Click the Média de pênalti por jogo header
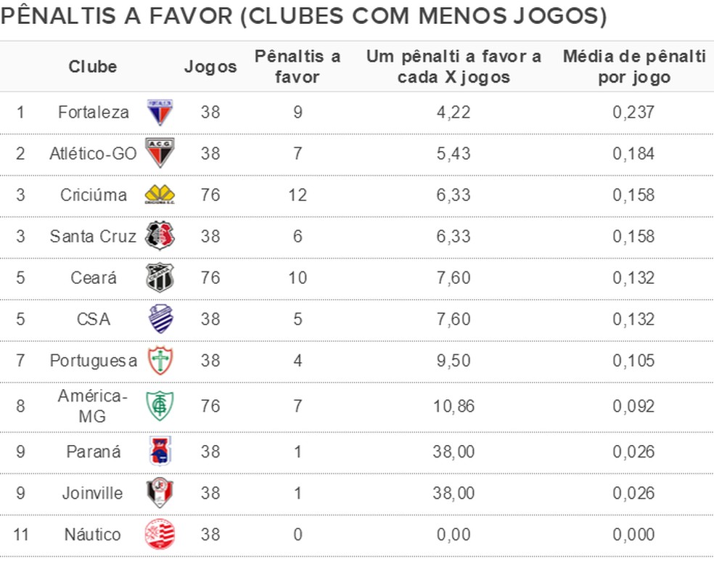Viewport: 714px width, 588px height. [634, 67]
